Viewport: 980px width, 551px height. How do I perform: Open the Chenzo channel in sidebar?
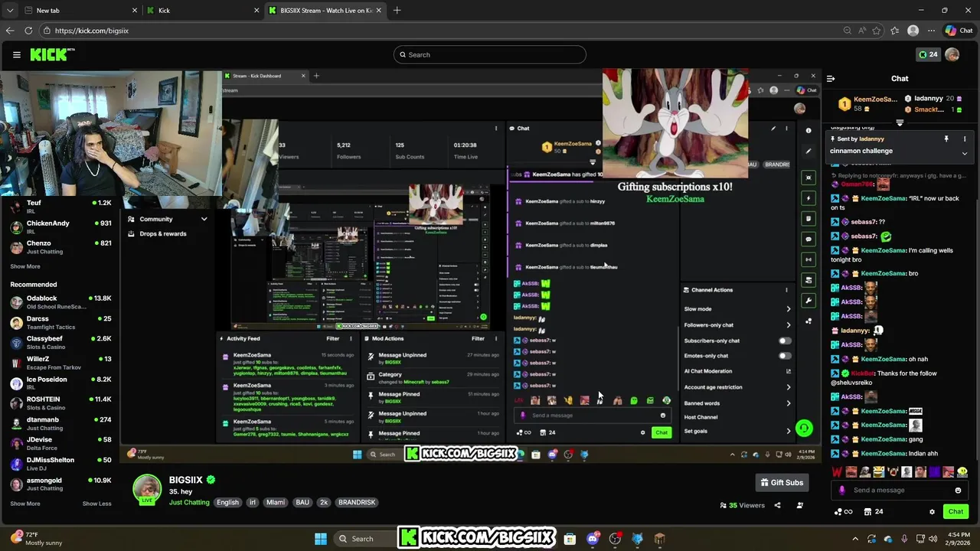tap(60, 246)
